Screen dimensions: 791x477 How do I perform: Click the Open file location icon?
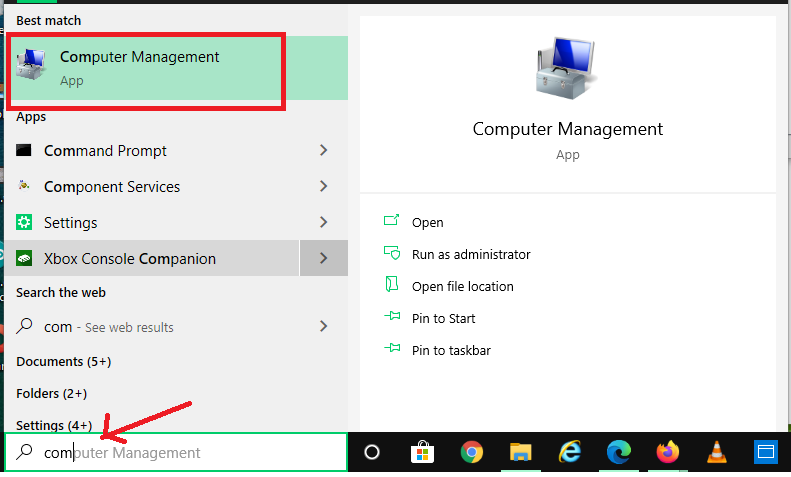coord(392,284)
